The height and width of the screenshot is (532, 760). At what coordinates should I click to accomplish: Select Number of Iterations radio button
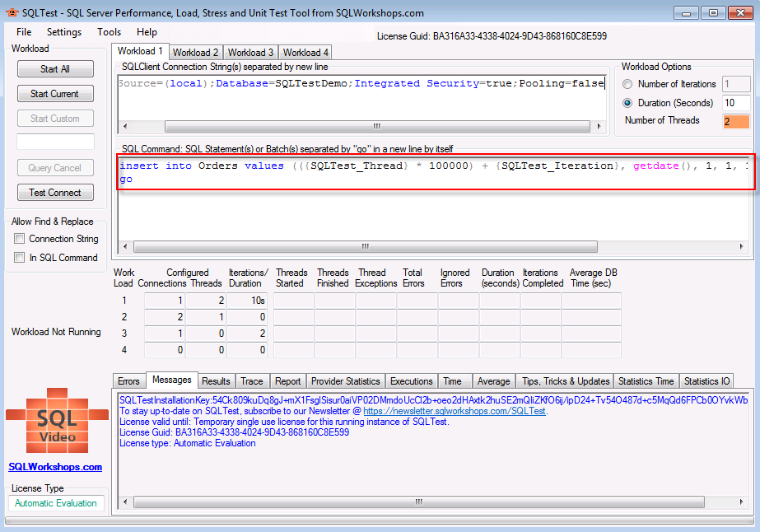pos(627,84)
